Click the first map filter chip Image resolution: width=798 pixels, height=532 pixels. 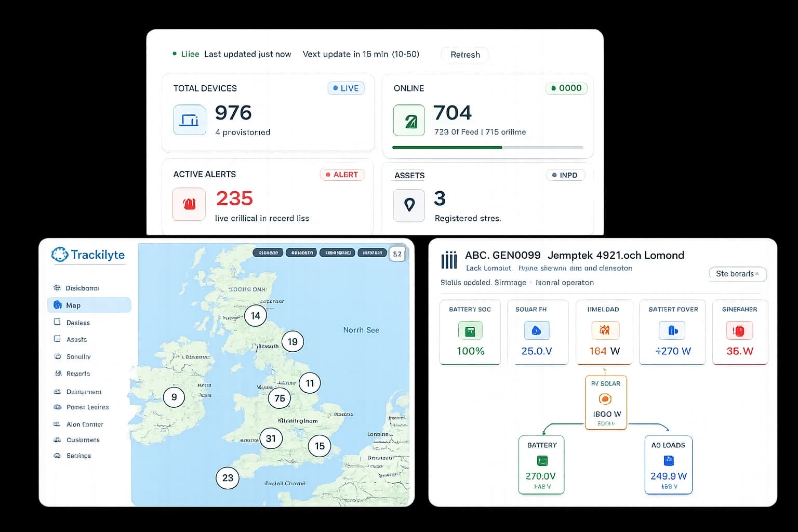(x=268, y=252)
